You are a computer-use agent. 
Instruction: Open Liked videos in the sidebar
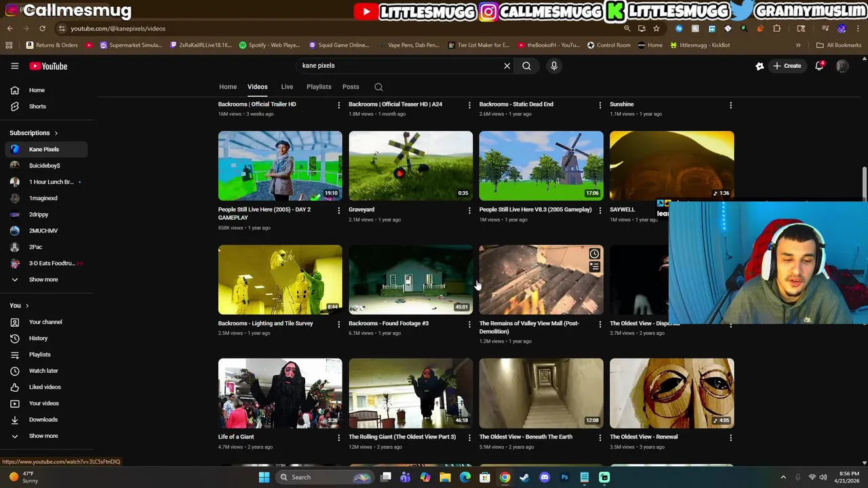coord(45,387)
